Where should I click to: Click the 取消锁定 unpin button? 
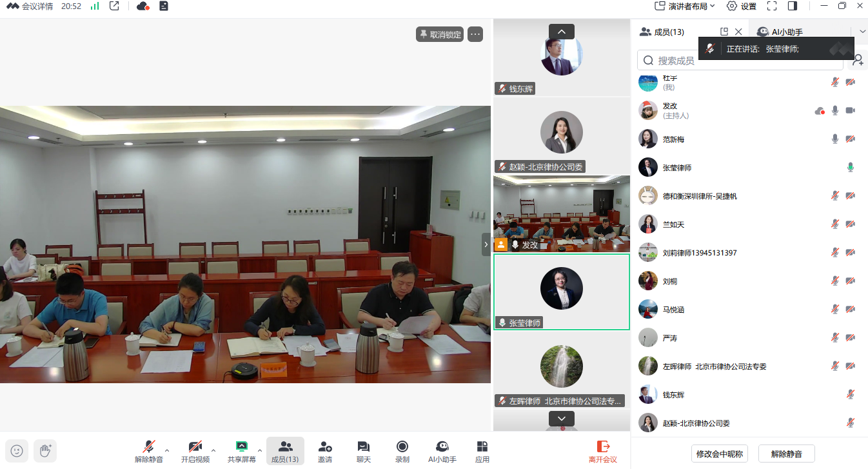pos(440,35)
